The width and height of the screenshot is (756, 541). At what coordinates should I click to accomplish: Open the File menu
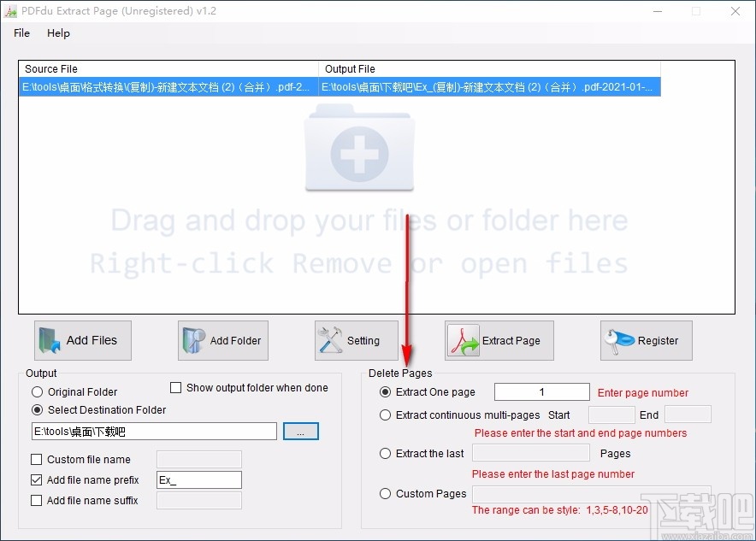pos(21,33)
